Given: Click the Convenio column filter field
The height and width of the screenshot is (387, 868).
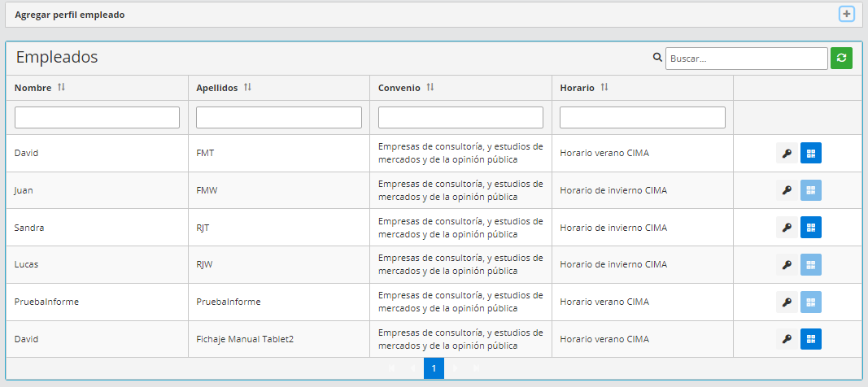Looking at the screenshot, I should (x=460, y=118).
